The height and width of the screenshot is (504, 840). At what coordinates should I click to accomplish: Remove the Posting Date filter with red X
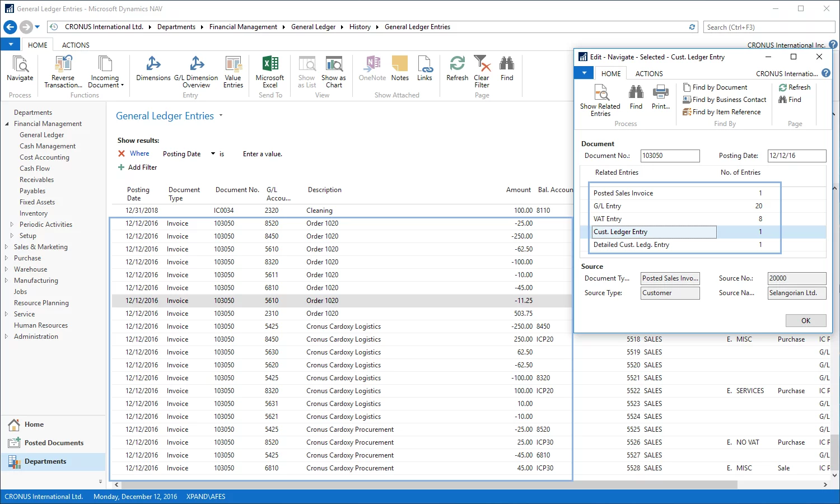(x=122, y=153)
